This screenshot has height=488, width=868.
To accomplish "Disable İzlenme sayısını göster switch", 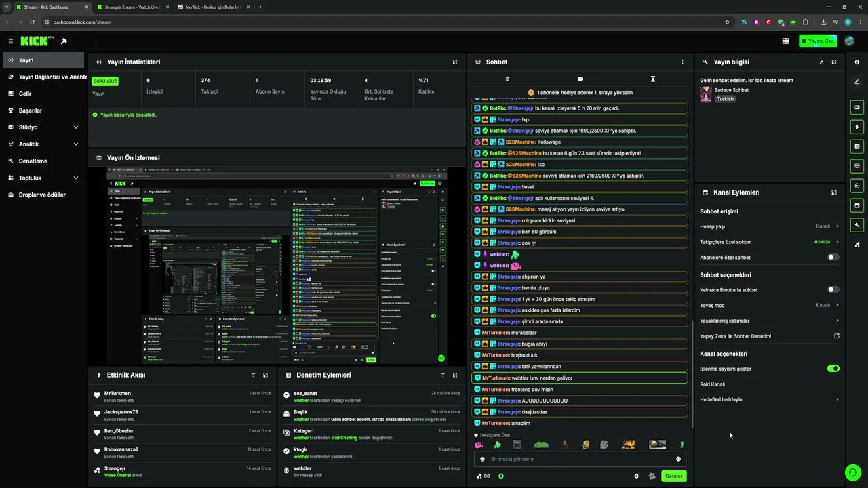I will (x=833, y=369).
